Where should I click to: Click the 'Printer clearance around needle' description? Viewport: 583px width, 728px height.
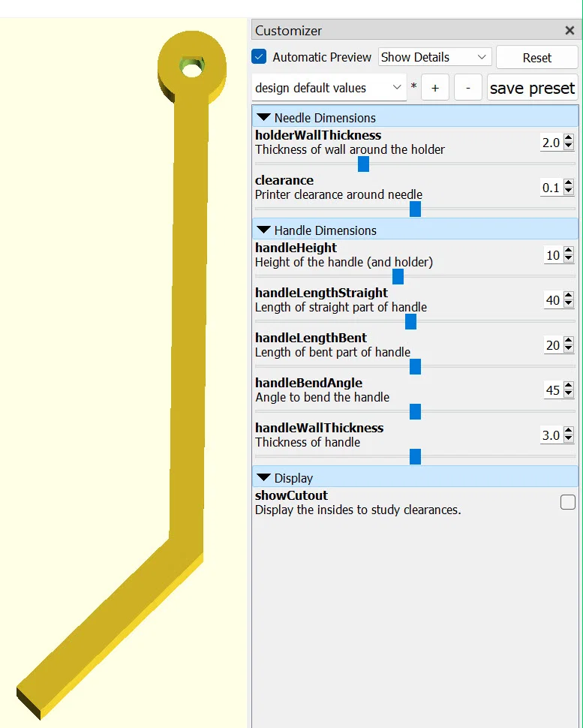pyautogui.click(x=338, y=194)
